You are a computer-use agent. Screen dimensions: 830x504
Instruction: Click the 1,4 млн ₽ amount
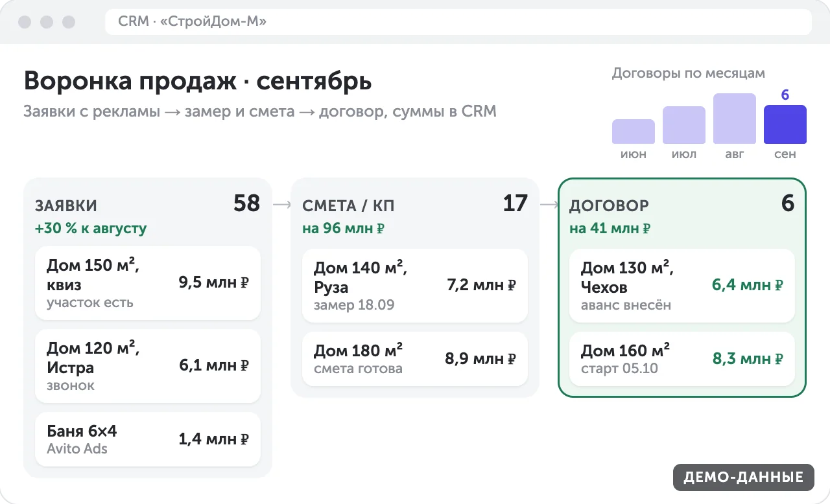[214, 439]
